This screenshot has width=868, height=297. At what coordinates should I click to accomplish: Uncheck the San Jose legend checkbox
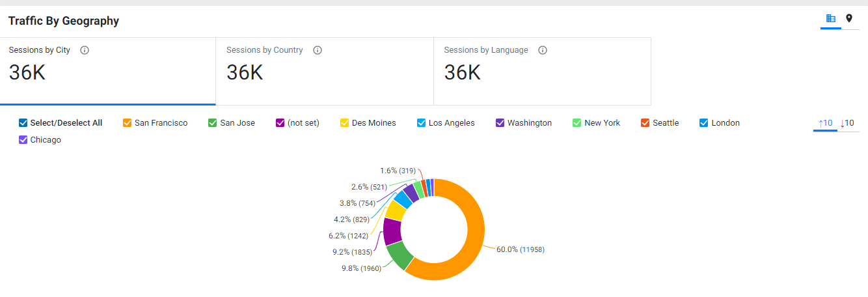pyautogui.click(x=213, y=123)
